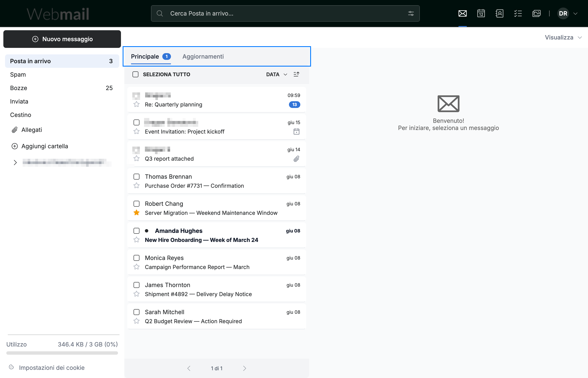Select checkbox for Amanda Hughes message
This screenshot has height=378, width=588.
(x=136, y=231)
